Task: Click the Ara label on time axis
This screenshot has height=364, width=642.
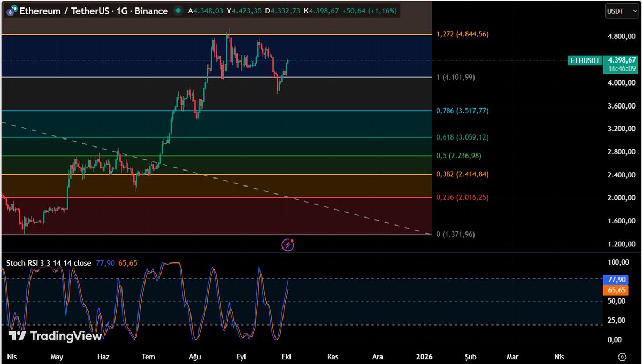Action: pyautogui.click(x=378, y=357)
